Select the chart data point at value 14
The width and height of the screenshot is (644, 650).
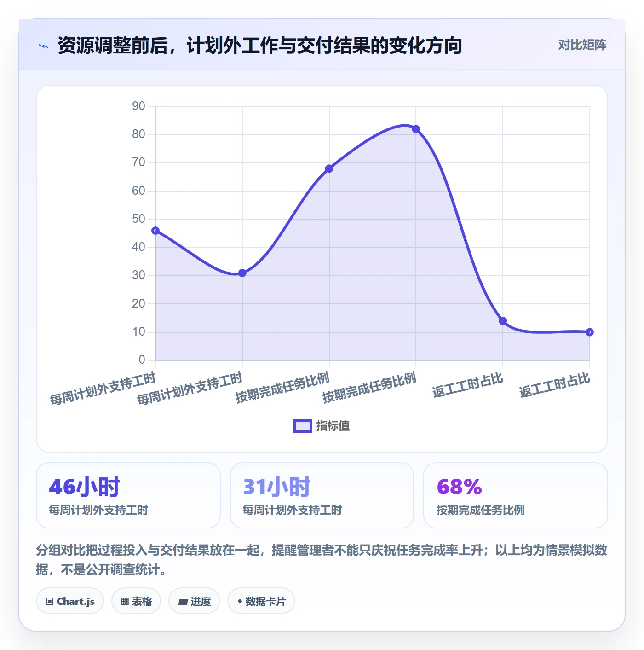[503, 321]
